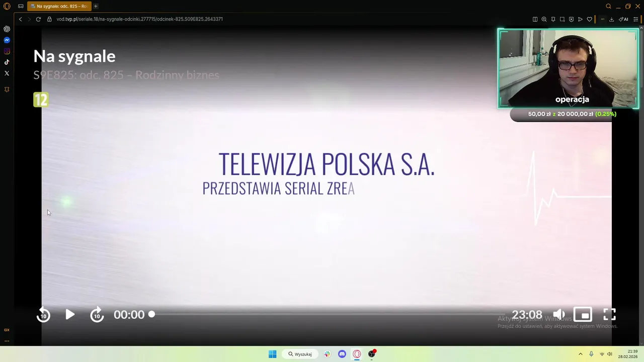Skip forward 10 seconds in video

97,315
